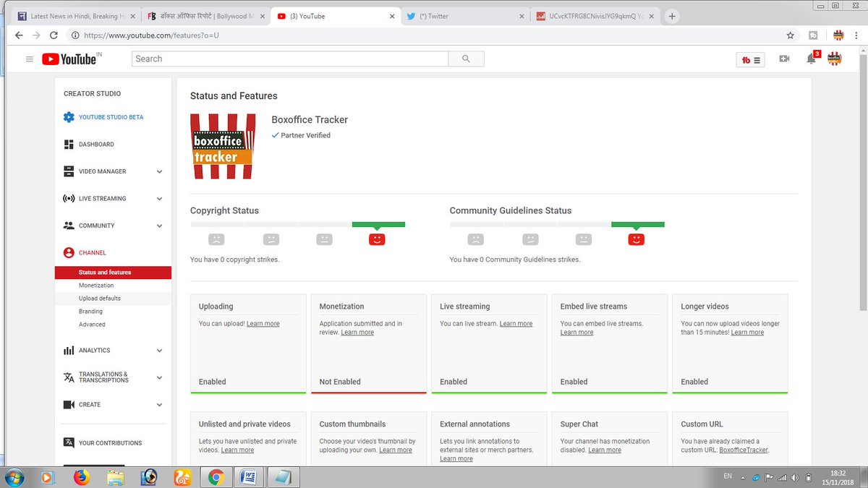868x488 pixels.
Task: Click the Analytics bar chart icon
Action: 69,351
